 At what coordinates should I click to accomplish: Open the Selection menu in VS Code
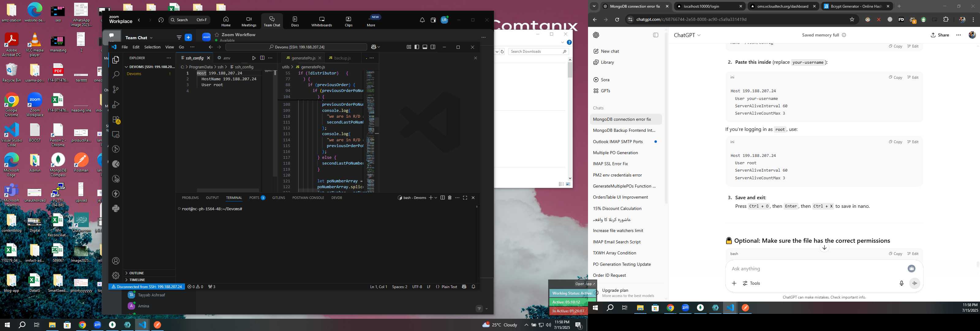point(152,47)
